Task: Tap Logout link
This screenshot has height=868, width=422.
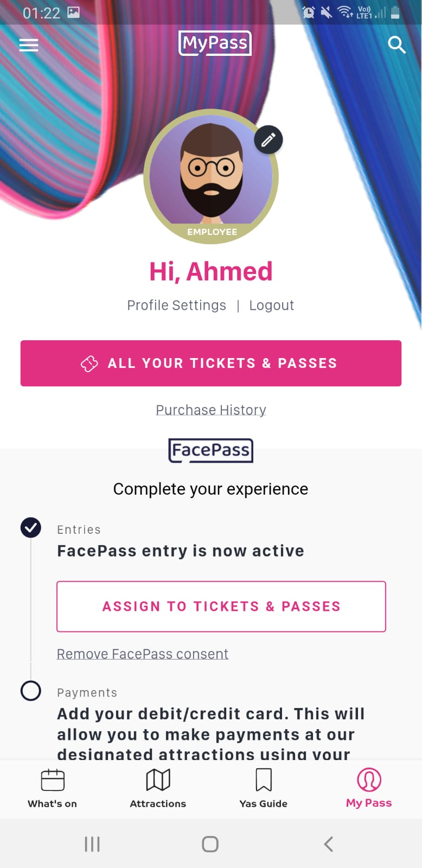Action: click(271, 305)
